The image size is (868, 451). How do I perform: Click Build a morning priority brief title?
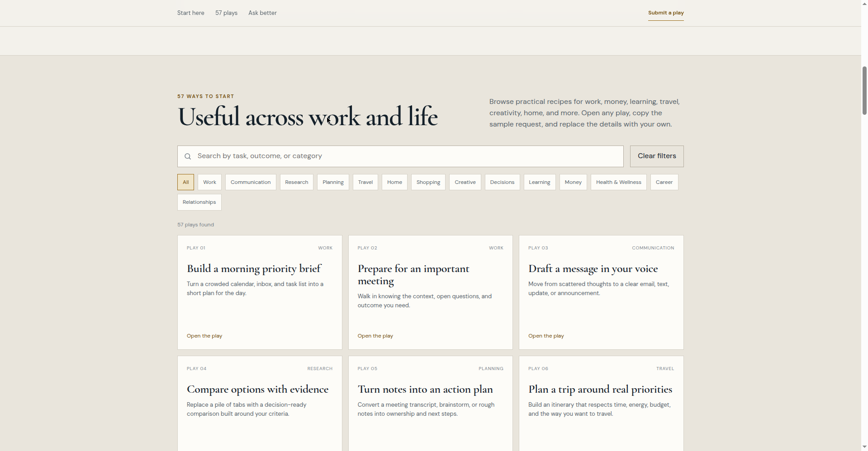coord(254,269)
